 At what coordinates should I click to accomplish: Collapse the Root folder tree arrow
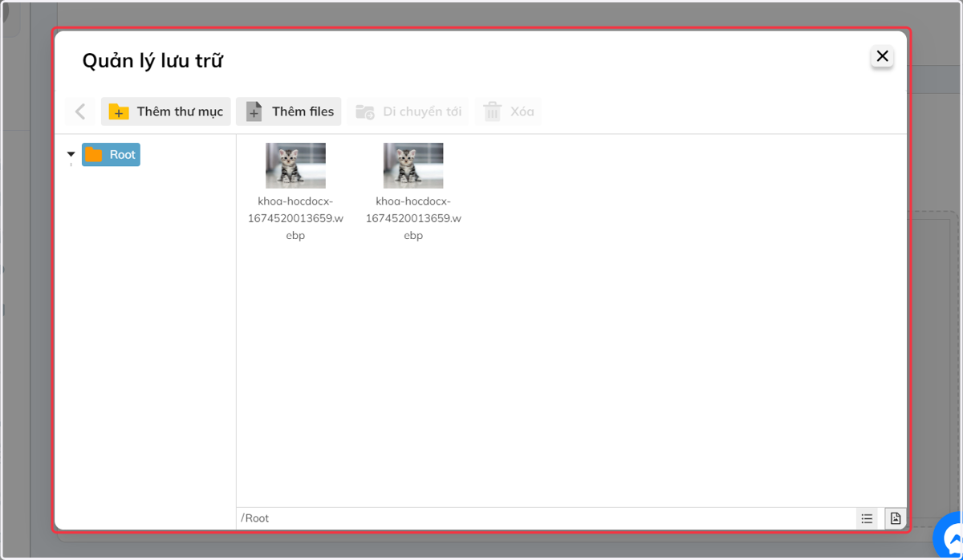pyautogui.click(x=71, y=154)
